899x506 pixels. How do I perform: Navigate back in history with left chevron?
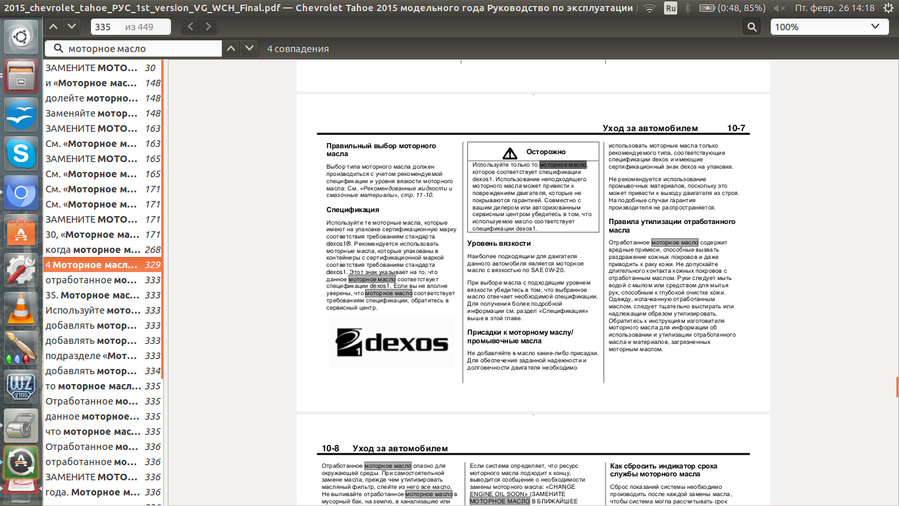190,26
